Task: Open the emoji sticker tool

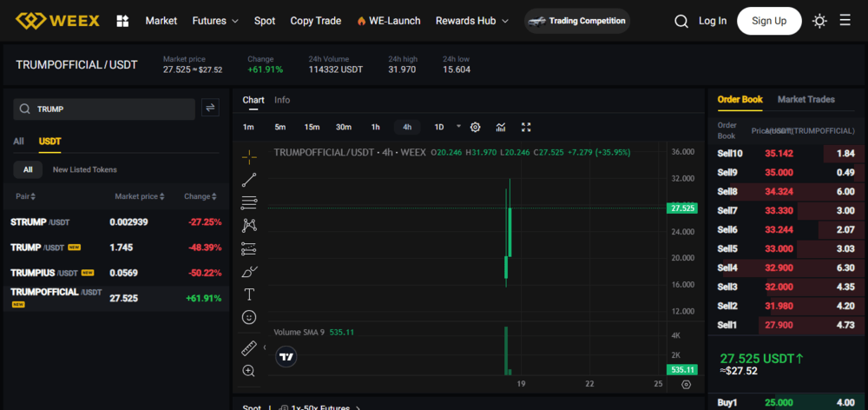Action: point(249,317)
